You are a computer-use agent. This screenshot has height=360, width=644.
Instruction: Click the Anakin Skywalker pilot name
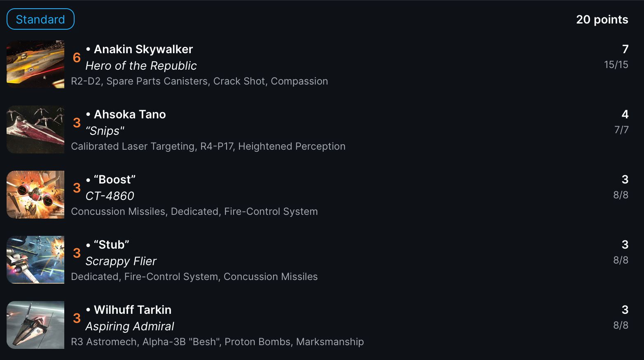(x=143, y=49)
